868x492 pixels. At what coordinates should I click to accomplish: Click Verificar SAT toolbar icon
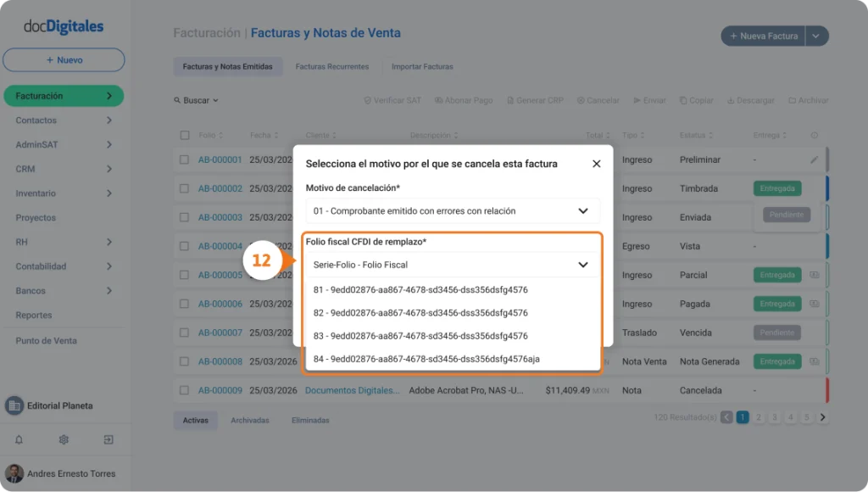(x=367, y=100)
